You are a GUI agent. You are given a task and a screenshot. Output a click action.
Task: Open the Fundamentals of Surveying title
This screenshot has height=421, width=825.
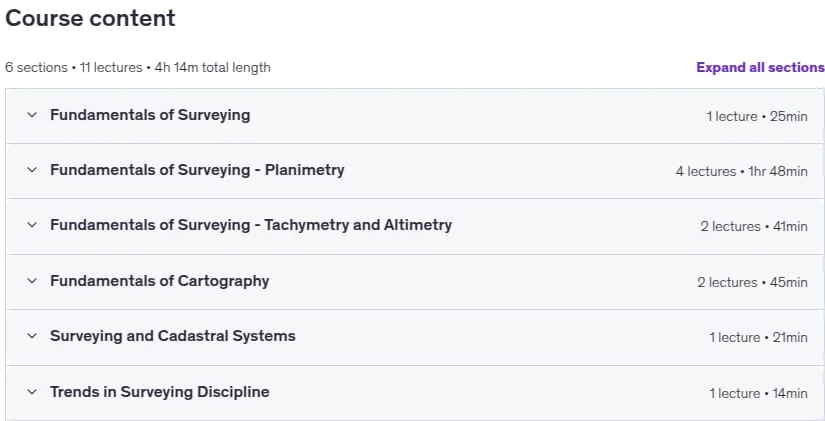150,115
